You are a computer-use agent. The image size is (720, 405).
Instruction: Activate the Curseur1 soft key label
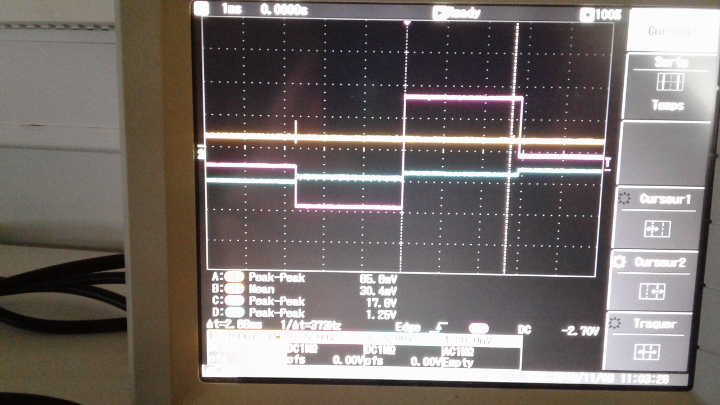point(665,199)
